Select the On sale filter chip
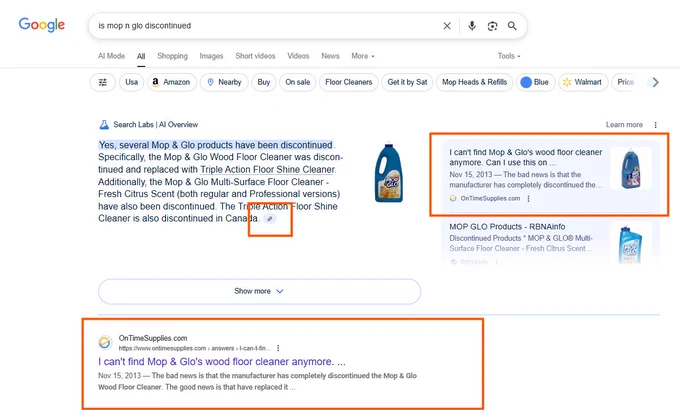680x410 pixels. coord(298,82)
